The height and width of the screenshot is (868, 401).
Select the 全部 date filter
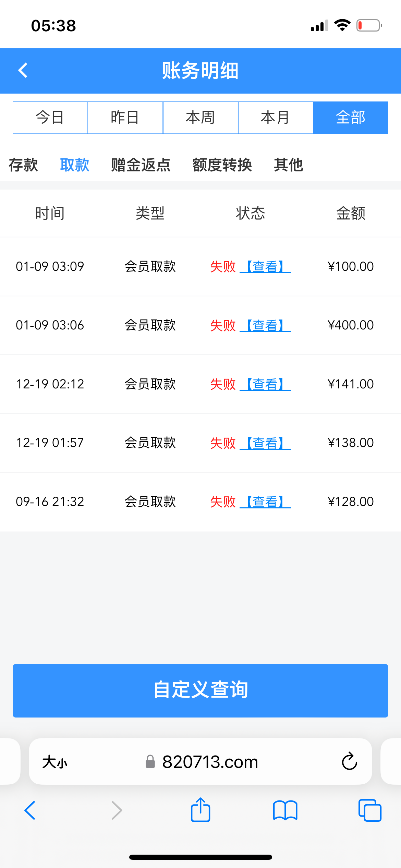pyautogui.click(x=350, y=118)
